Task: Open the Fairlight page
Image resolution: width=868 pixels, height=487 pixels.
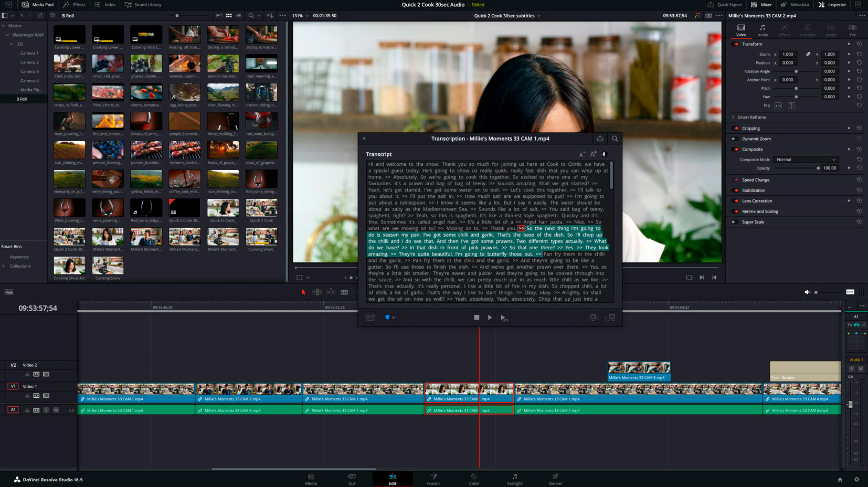Action: tap(514, 479)
